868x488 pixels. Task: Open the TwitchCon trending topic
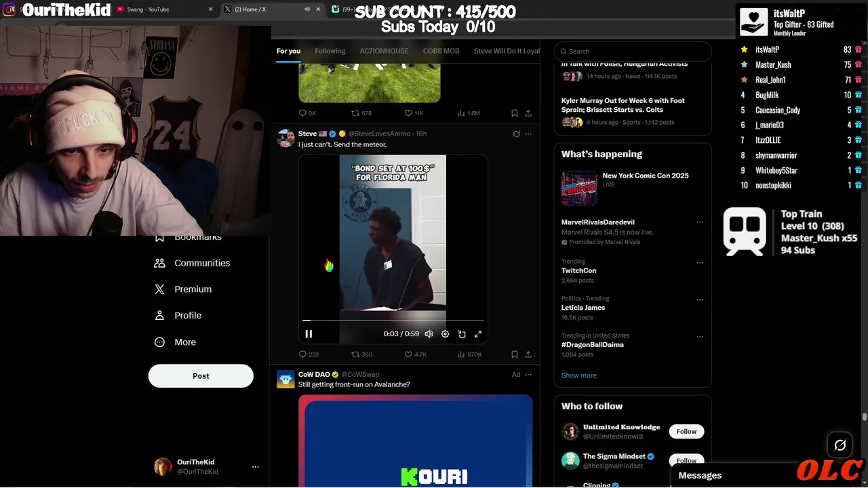[578, 270]
